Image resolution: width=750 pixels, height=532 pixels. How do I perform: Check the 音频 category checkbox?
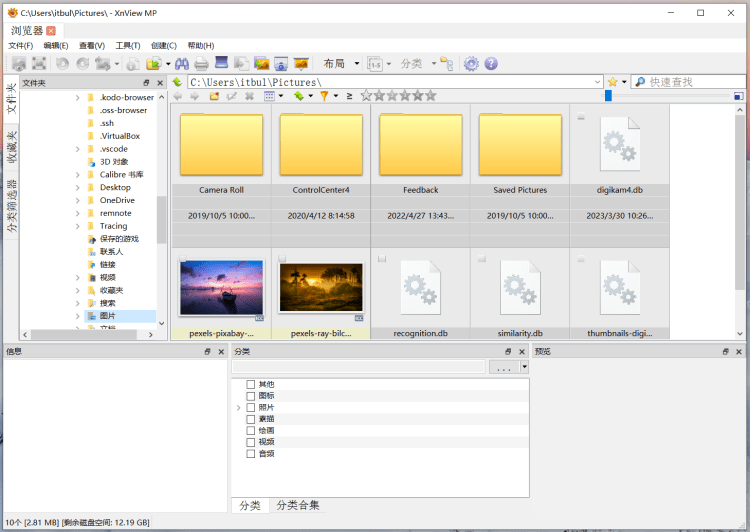250,454
